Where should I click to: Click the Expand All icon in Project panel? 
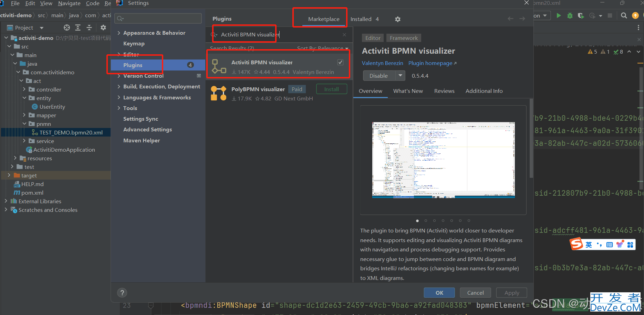(x=78, y=28)
